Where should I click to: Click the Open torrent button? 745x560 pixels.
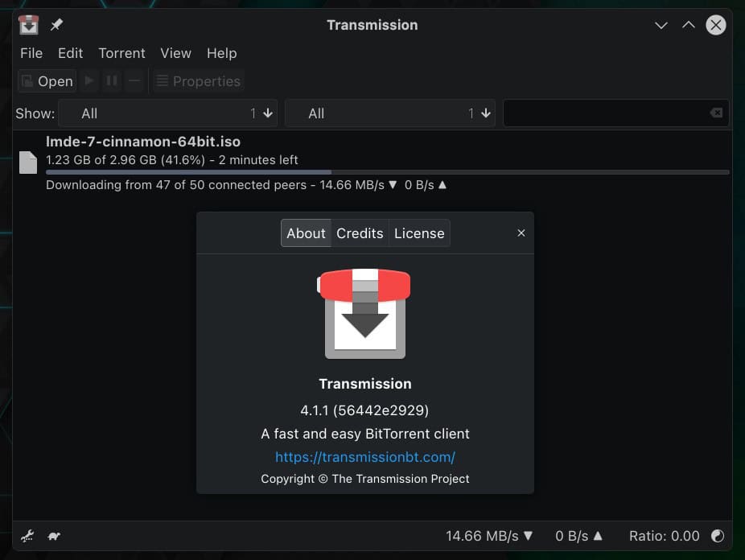point(46,80)
